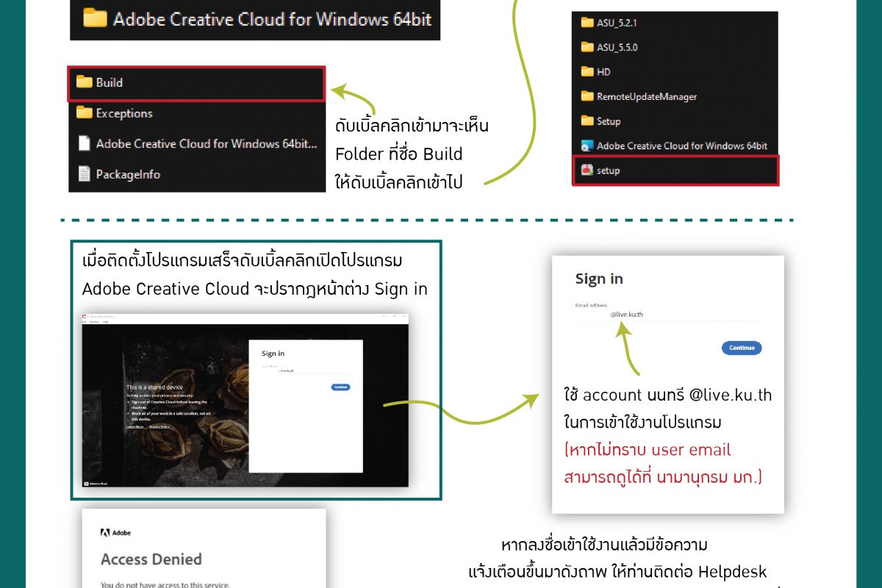Click the Access Denied heading

click(x=151, y=559)
